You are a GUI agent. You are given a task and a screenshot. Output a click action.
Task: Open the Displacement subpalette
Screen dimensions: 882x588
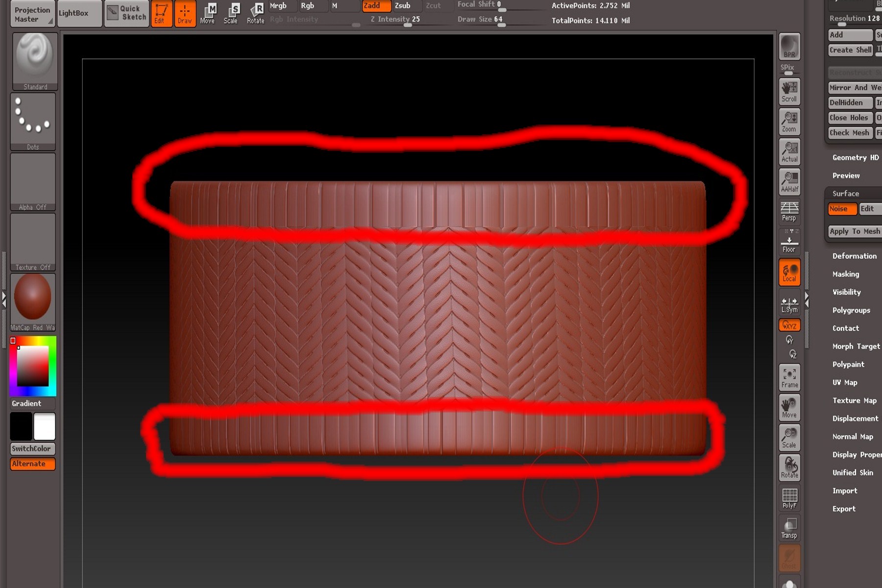coord(856,418)
